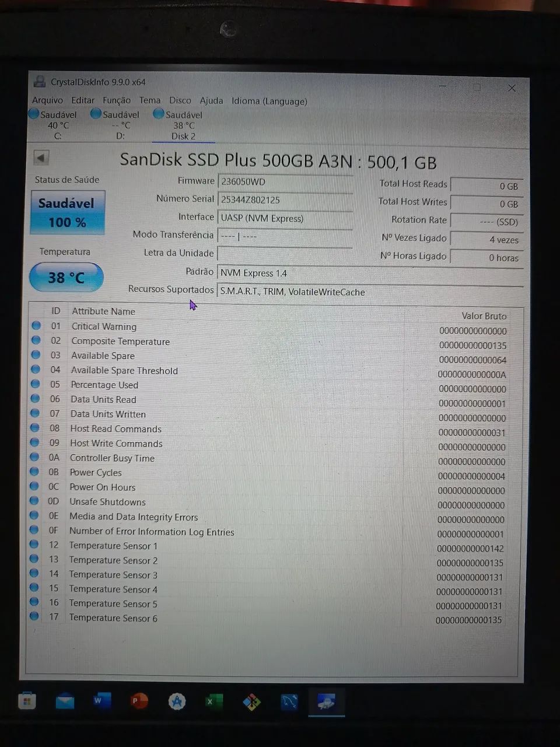Open PowerPoint from the taskbar
Screen dimensions: 560x747
[139, 700]
